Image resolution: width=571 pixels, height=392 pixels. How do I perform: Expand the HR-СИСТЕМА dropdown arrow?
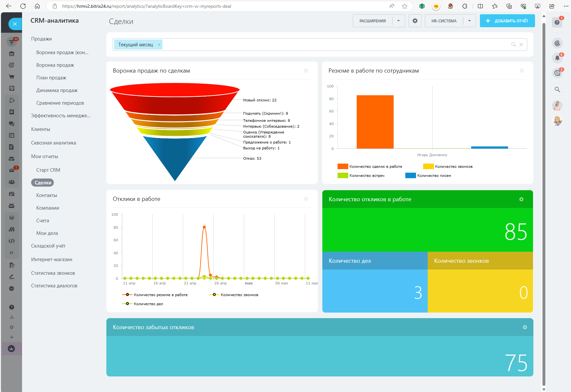click(x=469, y=21)
